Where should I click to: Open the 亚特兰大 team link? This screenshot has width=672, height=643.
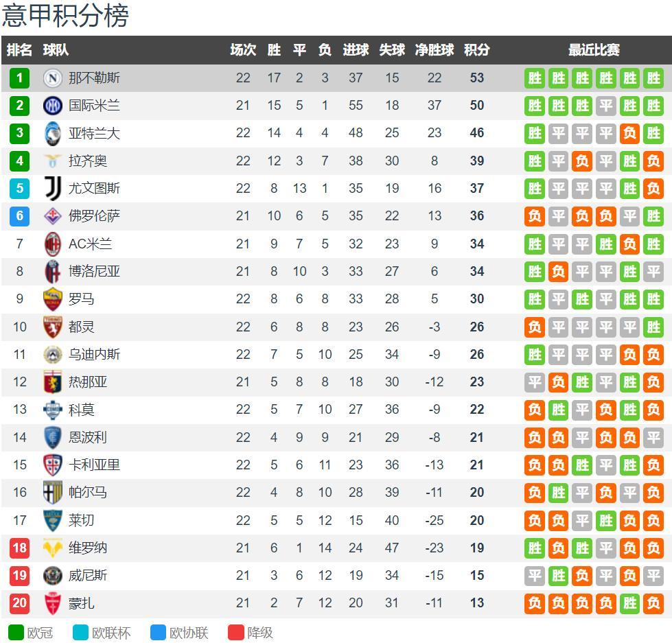click(94, 133)
